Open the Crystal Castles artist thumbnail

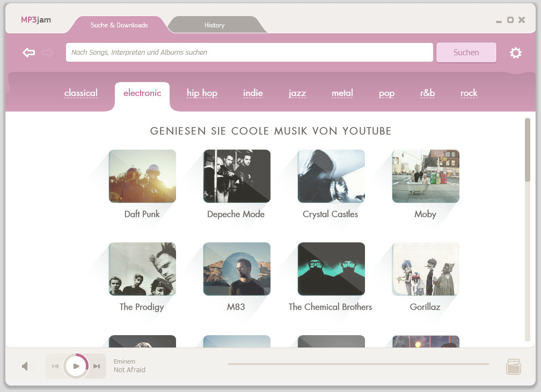pos(331,176)
